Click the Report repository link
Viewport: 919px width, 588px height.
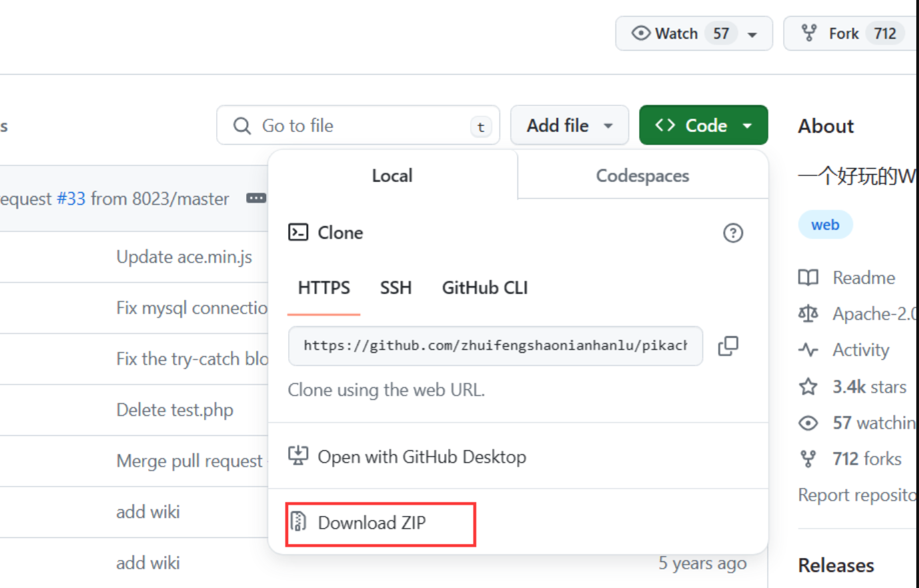coord(858,495)
